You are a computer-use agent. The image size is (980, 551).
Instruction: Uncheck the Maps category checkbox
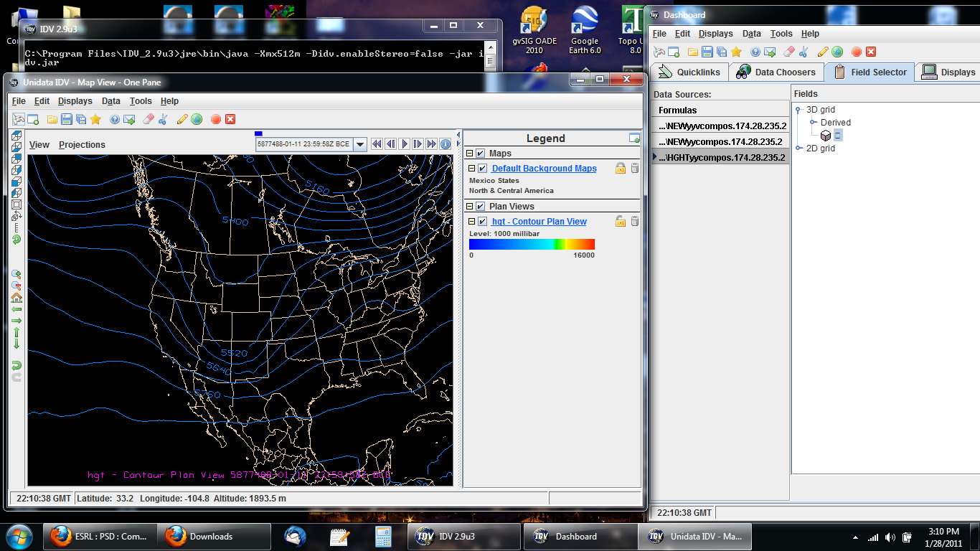[x=481, y=154]
